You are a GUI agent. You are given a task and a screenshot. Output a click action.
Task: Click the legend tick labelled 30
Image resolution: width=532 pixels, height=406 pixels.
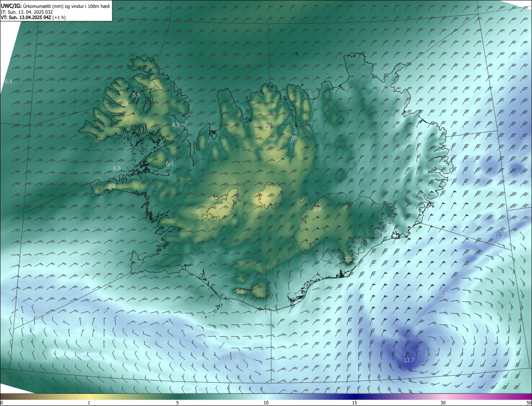tap(443, 403)
